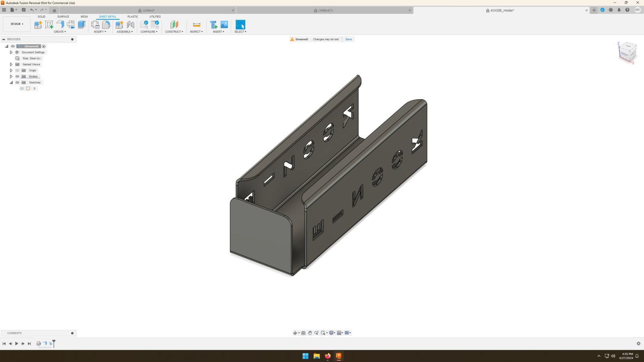Activate the Select tool icon
Image resolution: width=644 pixels, height=362 pixels.
tap(240, 25)
